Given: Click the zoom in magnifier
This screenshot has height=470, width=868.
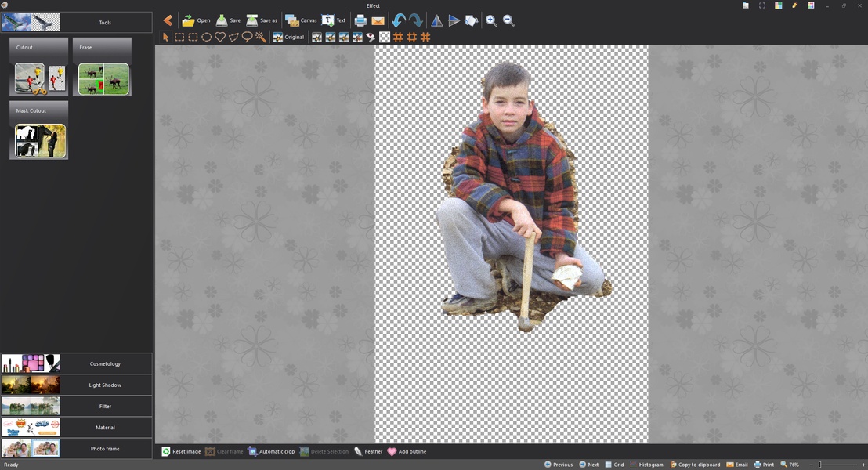Looking at the screenshot, I should 491,20.
